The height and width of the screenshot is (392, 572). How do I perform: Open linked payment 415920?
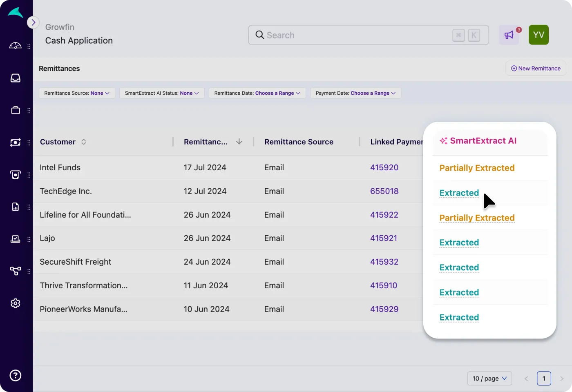click(x=384, y=167)
